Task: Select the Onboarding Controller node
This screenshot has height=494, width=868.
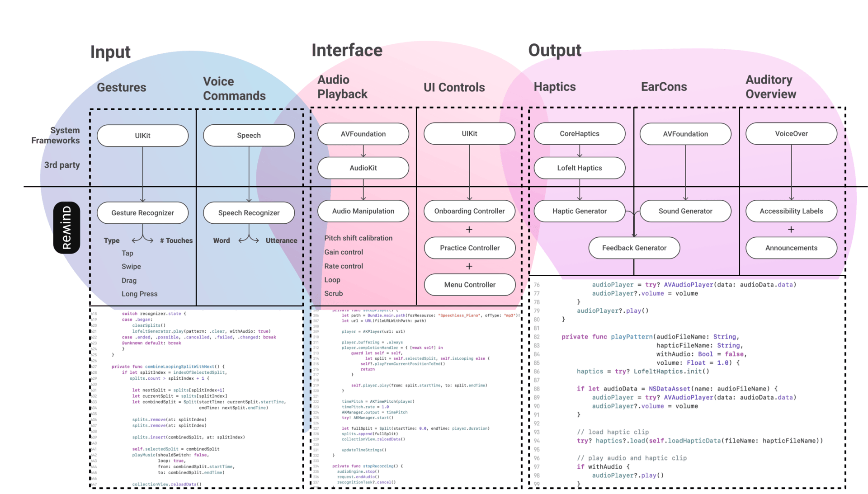Action: (469, 211)
